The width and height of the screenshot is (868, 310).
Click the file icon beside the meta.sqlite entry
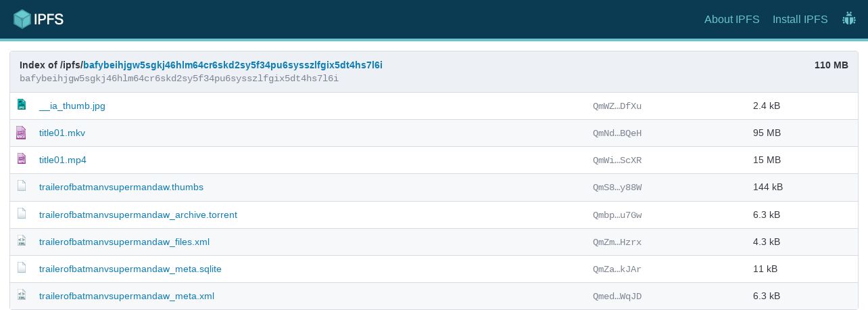point(21,268)
